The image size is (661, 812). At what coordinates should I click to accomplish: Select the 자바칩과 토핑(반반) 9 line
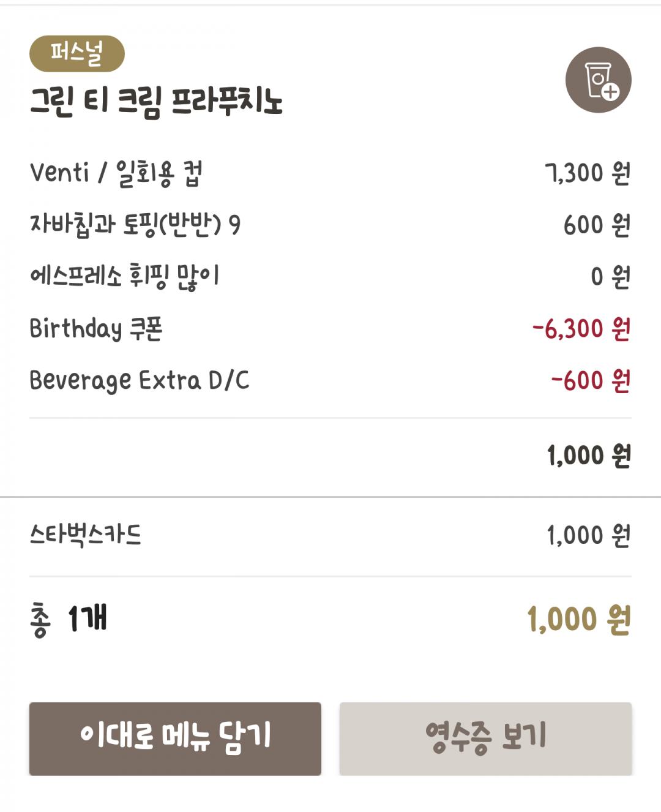(x=135, y=225)
